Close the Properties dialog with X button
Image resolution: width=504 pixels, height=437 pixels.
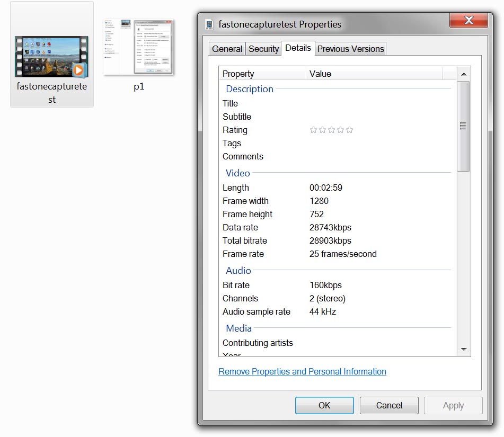coord(468,21)
